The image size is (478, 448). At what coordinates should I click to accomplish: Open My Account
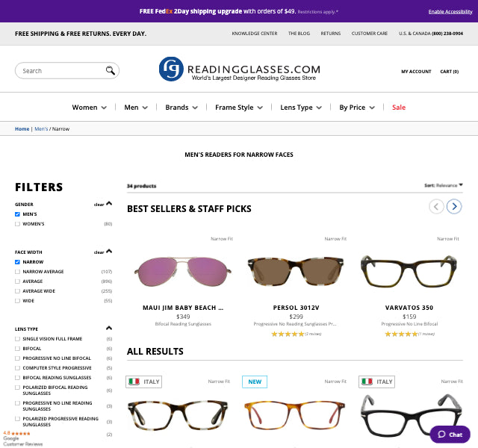(x=416, y=72)
